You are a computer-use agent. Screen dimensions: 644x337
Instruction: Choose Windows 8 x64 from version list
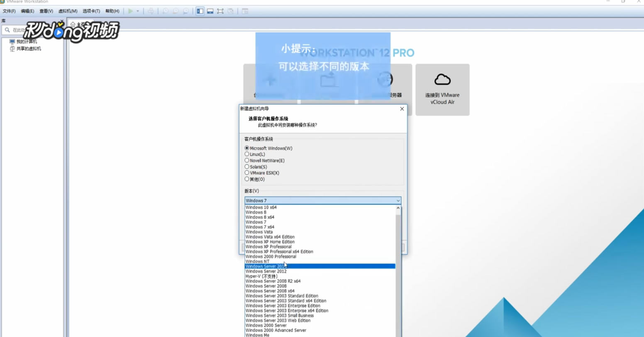(x=320, y=217)
